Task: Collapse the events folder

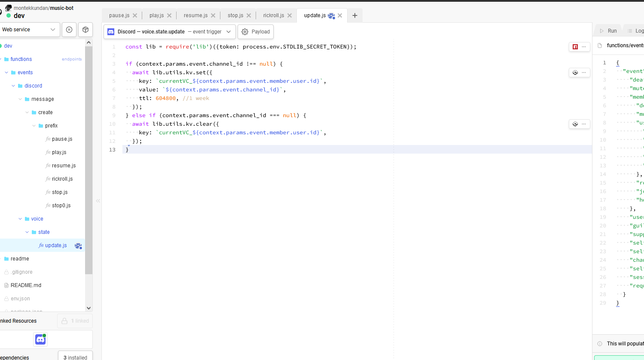Action: click(6, 73)
